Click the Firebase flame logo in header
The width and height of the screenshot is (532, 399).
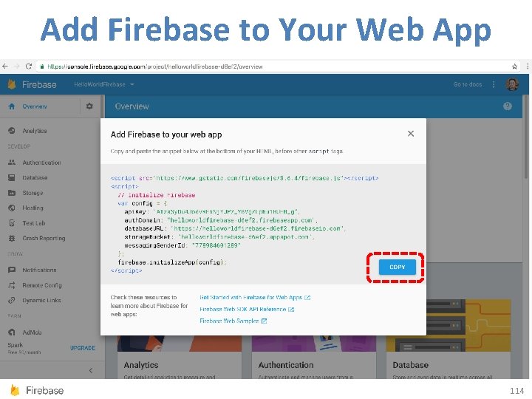coord(12,84)
